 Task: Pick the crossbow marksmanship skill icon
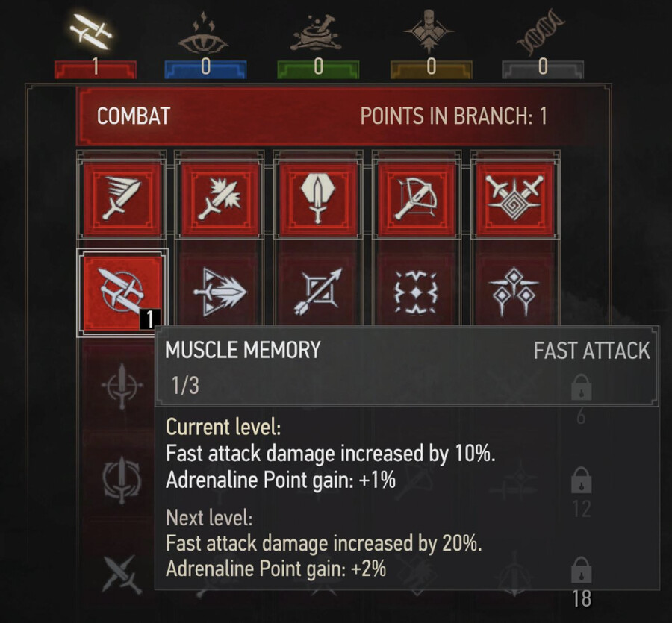click(417, 198)
